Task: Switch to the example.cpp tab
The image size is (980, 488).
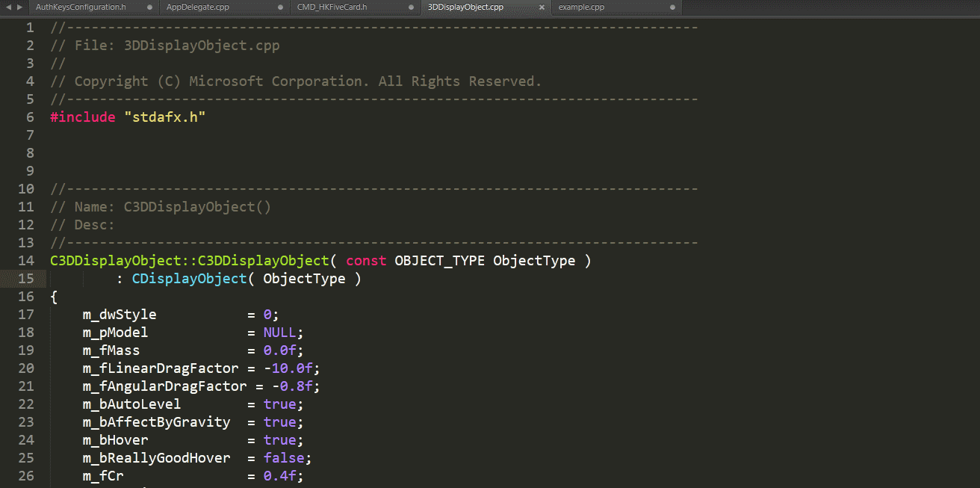Action: pyautogui.click(x=583, y=8)
